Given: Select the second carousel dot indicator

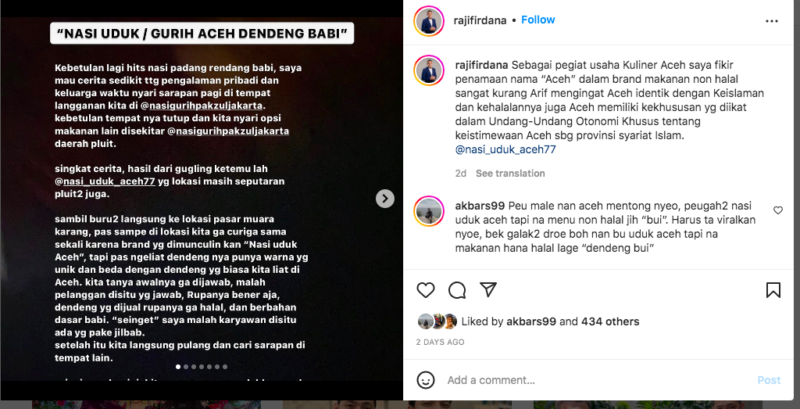Looking at the screenshot, I should 186,366.
